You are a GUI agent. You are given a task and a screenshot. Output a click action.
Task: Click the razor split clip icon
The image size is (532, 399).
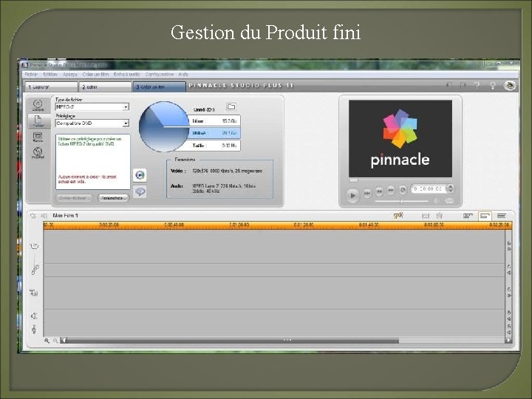(x=398, y=216)
